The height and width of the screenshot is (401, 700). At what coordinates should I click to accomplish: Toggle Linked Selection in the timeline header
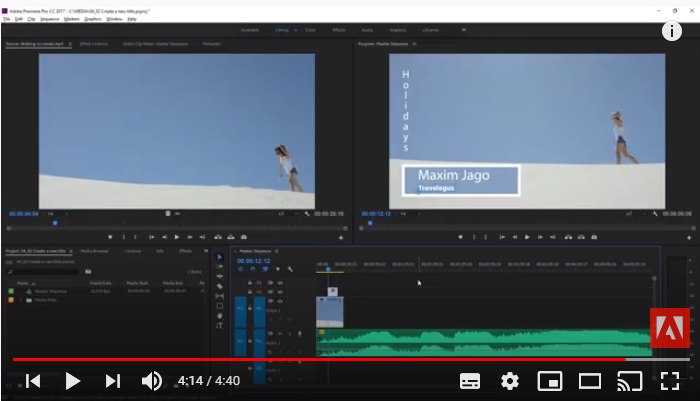265,269
